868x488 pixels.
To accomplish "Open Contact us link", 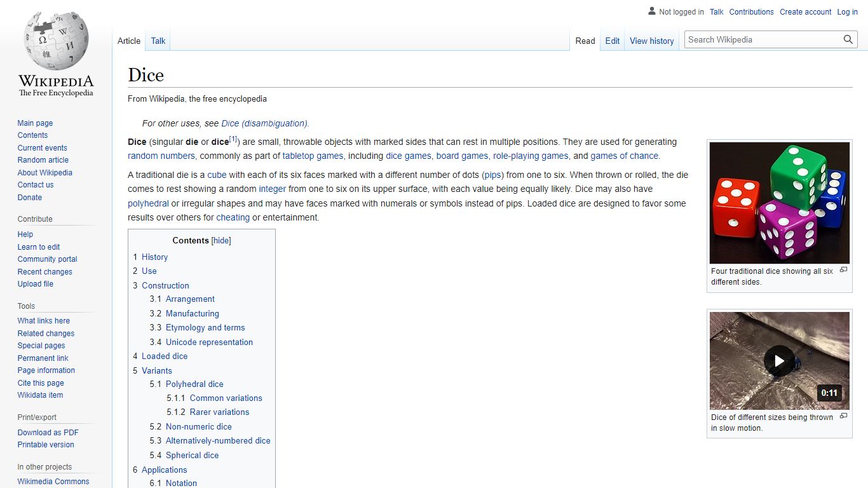I will tap(36, 185).
